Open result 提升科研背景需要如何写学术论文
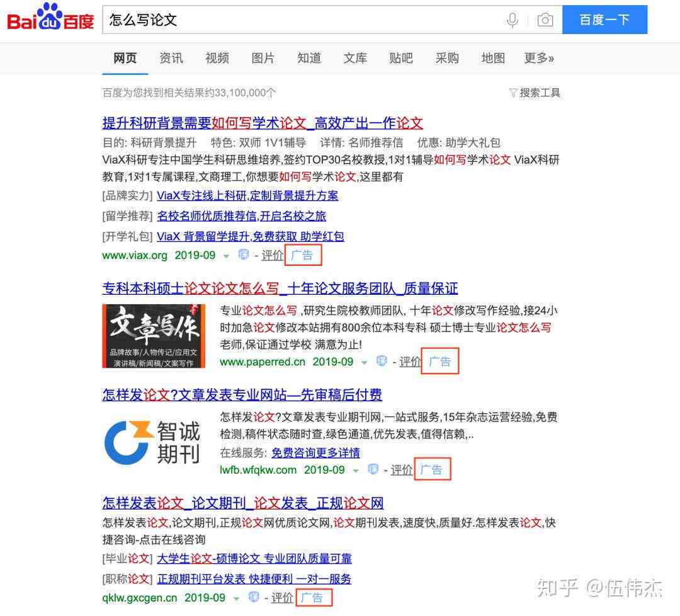 [263, 123]
